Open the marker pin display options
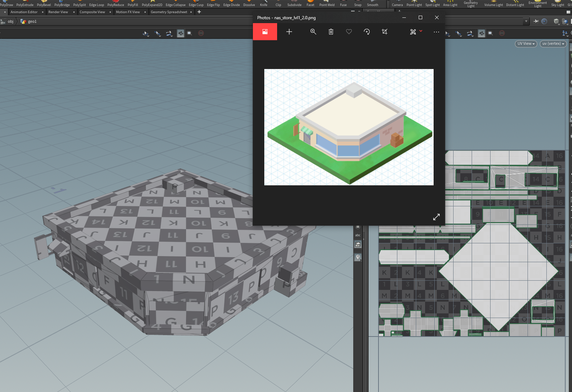The image size is (572, 392). [358, 257]
